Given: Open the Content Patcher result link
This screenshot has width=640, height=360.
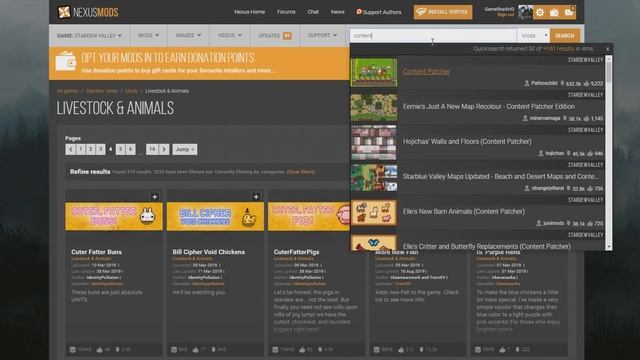Looking at the screenshot, I should click(x=426, y=71).
